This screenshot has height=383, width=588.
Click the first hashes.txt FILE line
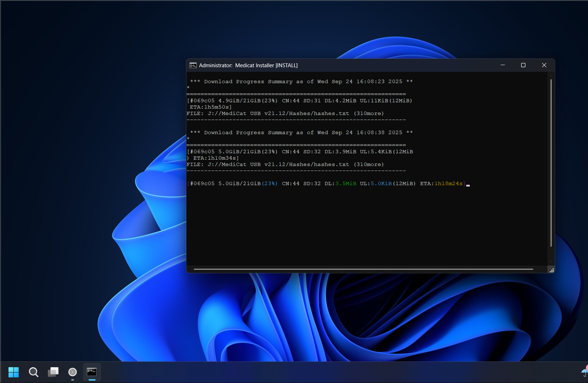[x=285, y=114]
